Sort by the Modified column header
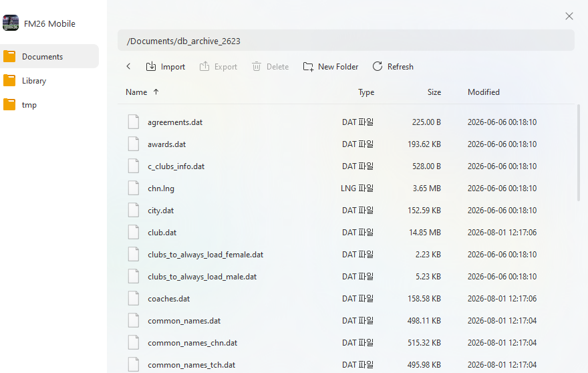Screen dimensions: 588x373 coord(483,92)
